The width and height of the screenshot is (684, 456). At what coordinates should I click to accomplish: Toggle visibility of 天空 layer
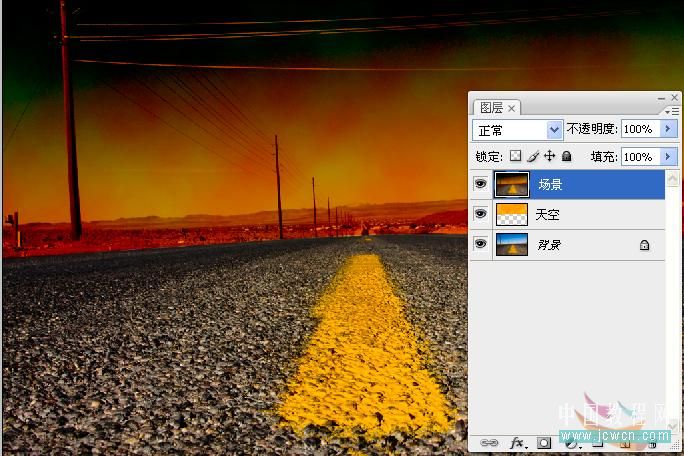point(480,213)
